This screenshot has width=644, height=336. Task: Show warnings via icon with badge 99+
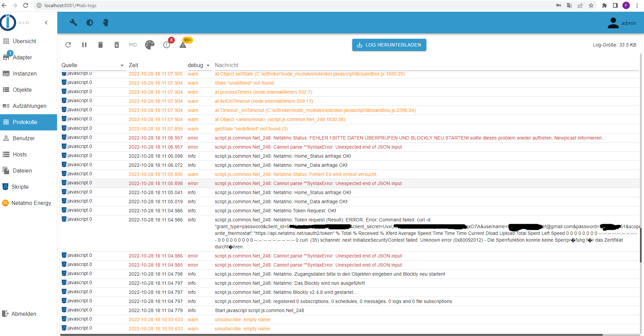[183, 45]
